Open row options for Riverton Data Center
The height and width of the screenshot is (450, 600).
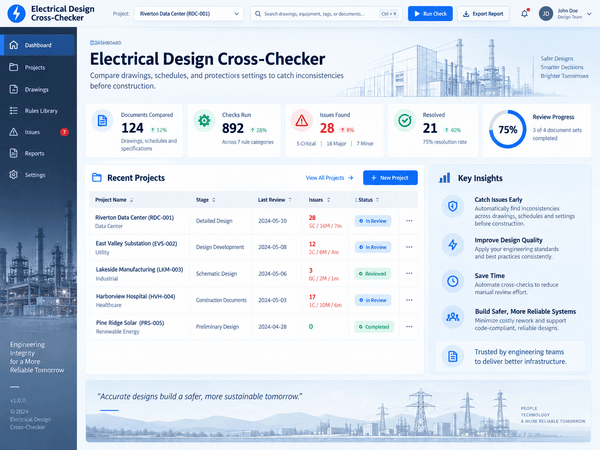[x=409, y=221]
